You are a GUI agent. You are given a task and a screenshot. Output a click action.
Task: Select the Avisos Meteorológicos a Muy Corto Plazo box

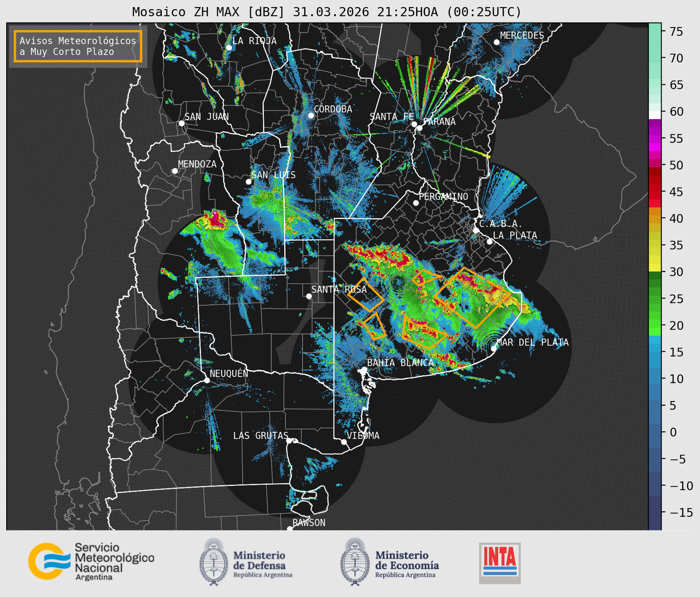click(x=78, y=46)
